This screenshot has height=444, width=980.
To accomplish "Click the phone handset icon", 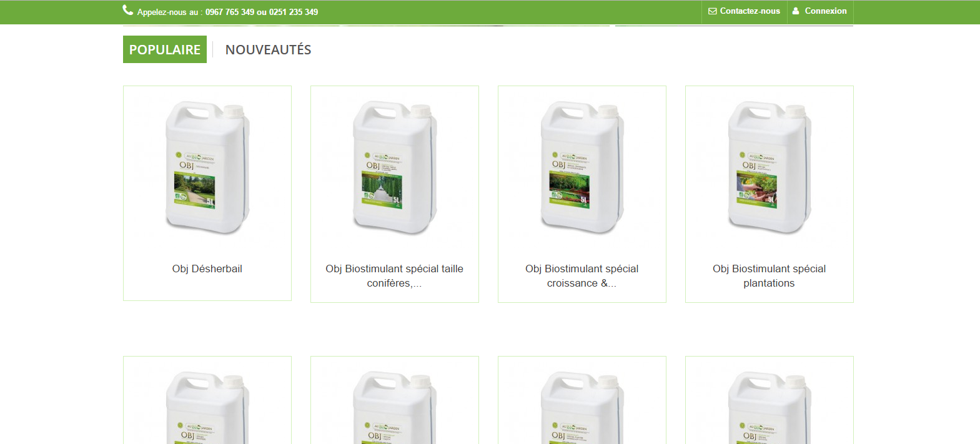I will [127, 10].
